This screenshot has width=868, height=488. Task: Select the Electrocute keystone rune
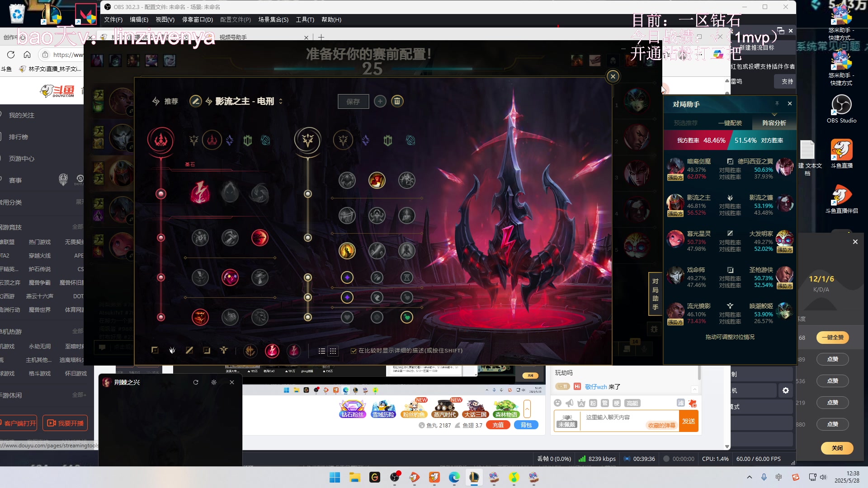coord(200,193)
